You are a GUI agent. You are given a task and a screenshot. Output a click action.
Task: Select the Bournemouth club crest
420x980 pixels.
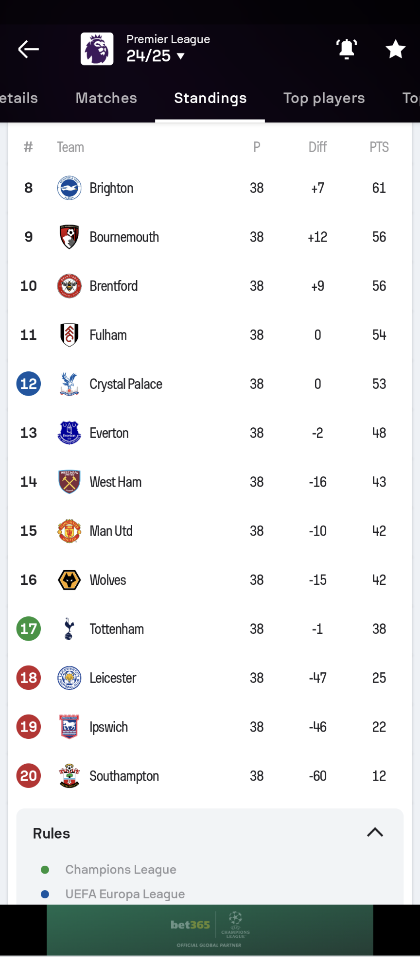click(x=69, y=237)
